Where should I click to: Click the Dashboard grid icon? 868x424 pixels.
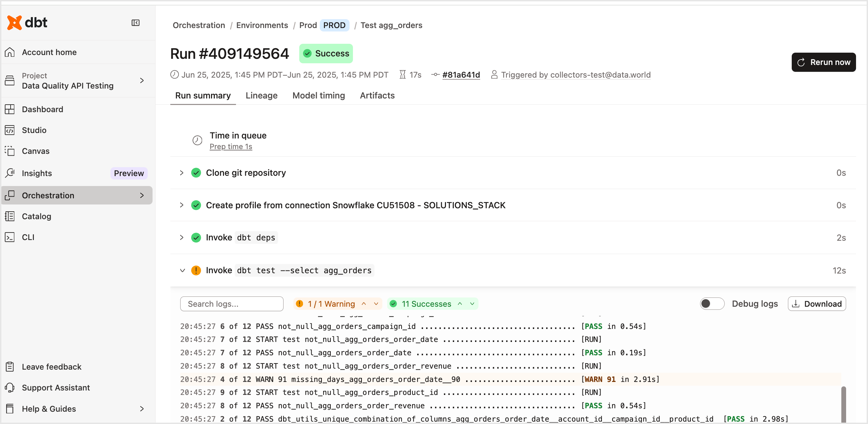[x=10, y=109]
